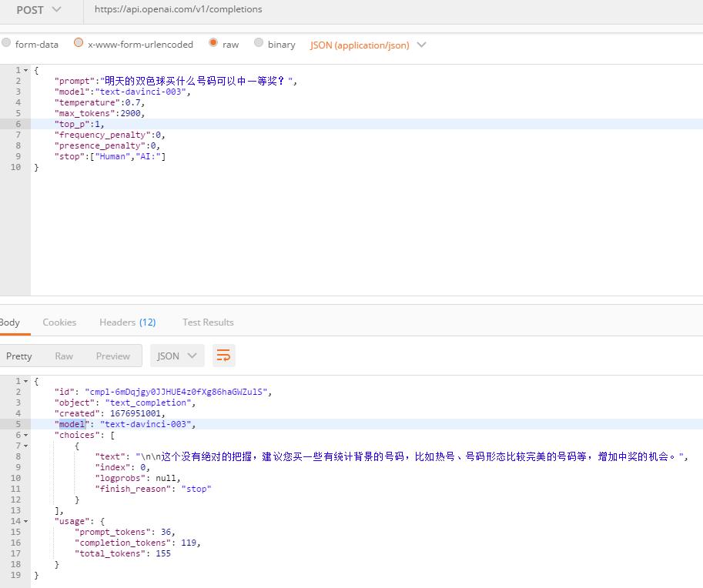Viewport: 703px width, 588px height.
Task: Switch the response view to Preview
Action: 112,356
